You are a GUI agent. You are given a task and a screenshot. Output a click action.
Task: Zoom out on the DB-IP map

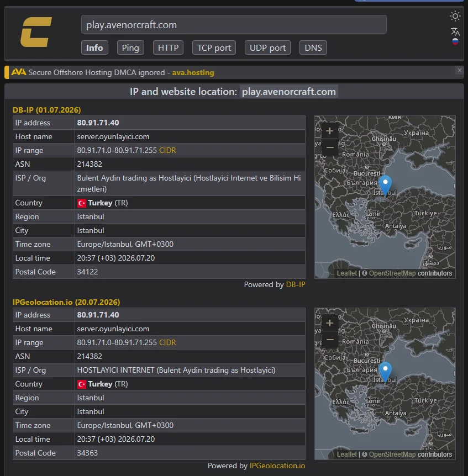tap(329, 147)
